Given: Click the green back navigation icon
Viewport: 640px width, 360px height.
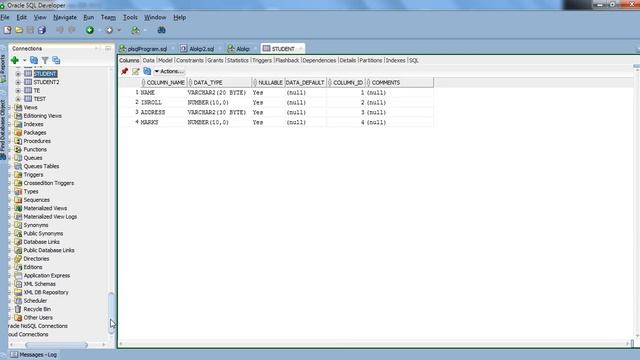Looking at the screenshot, I should click(90, 30).
